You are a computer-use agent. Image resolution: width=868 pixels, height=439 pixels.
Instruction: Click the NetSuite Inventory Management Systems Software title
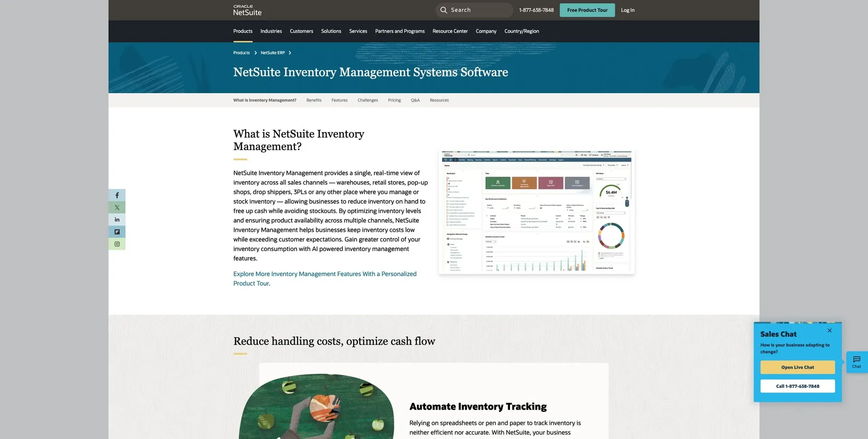coord(371,72)
